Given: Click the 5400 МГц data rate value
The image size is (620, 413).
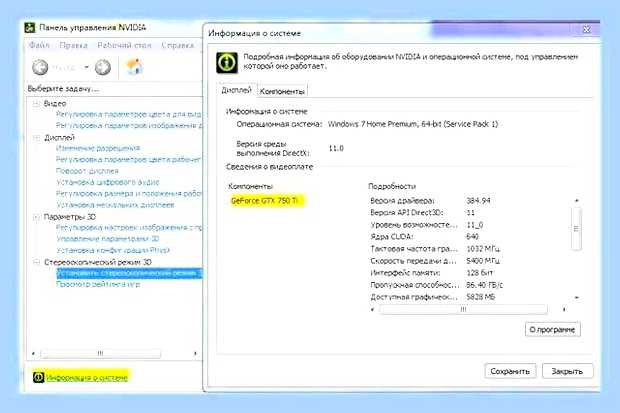Looking at the screenshot, I should point(483,261).
